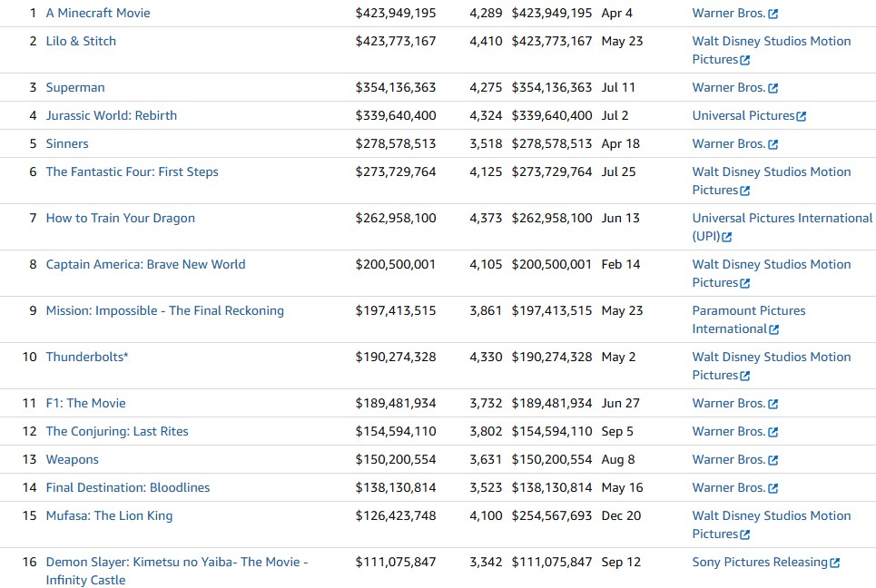The image size is (876, 588).
Task: Click external link icon in Superman row
Action: [773, 88]
